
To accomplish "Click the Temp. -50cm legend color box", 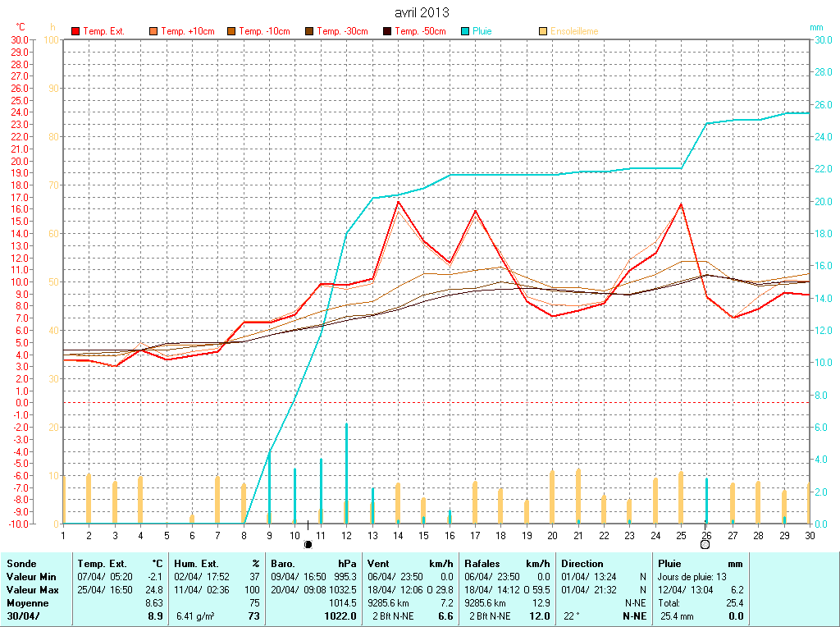I will click(x=387, y=31).
